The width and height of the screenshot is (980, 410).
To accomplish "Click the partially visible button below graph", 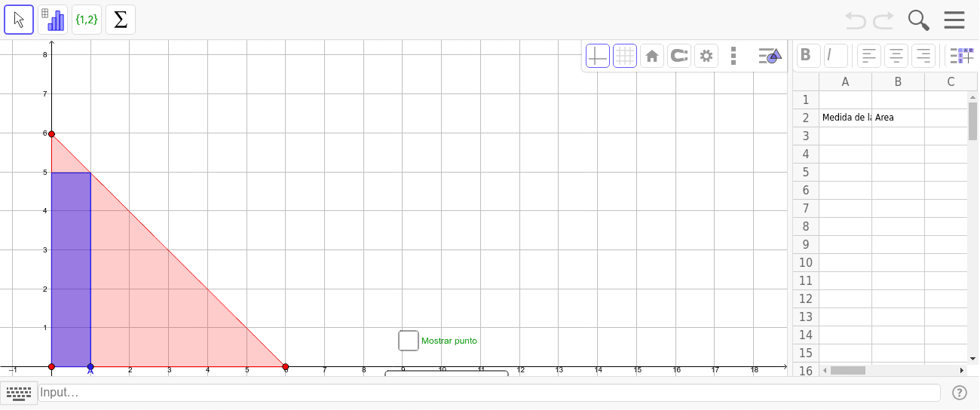I will (x=446, y=372).
